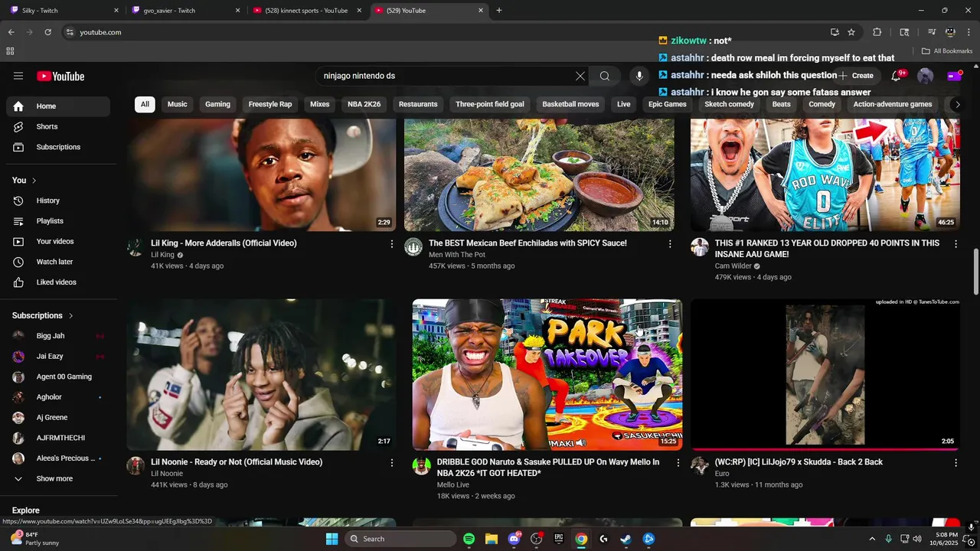
Task: Click the Windows Start button
Action: coord(332,539)
